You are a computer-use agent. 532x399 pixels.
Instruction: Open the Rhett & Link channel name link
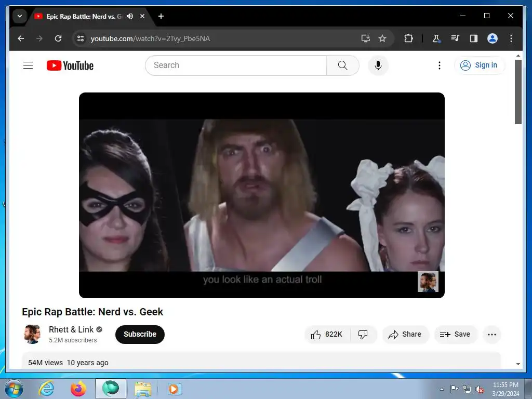tap(71, 329)
